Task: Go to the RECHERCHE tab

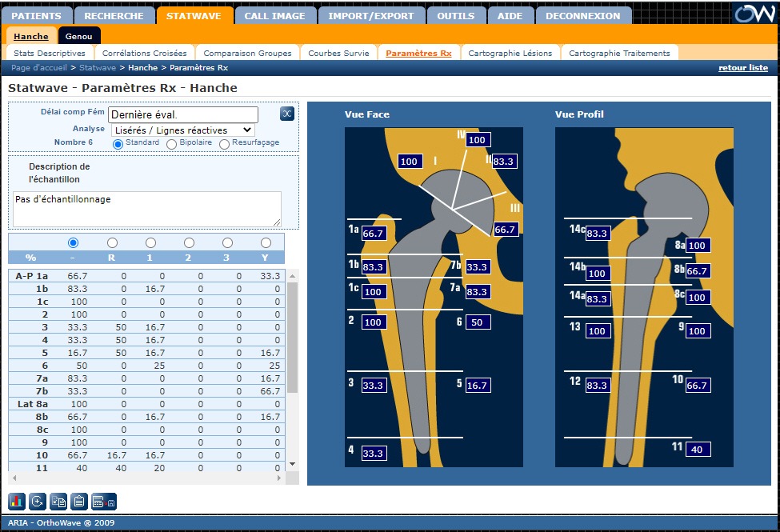Action: (114, 16)
